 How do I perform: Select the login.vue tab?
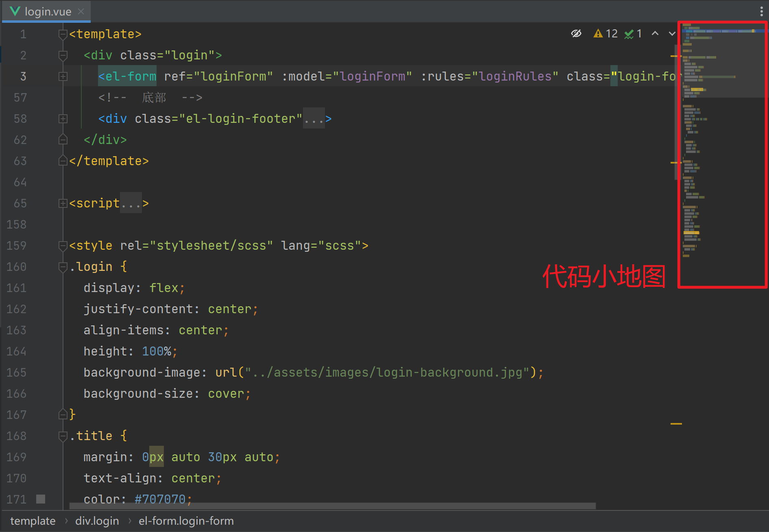[x=48, y=11]
